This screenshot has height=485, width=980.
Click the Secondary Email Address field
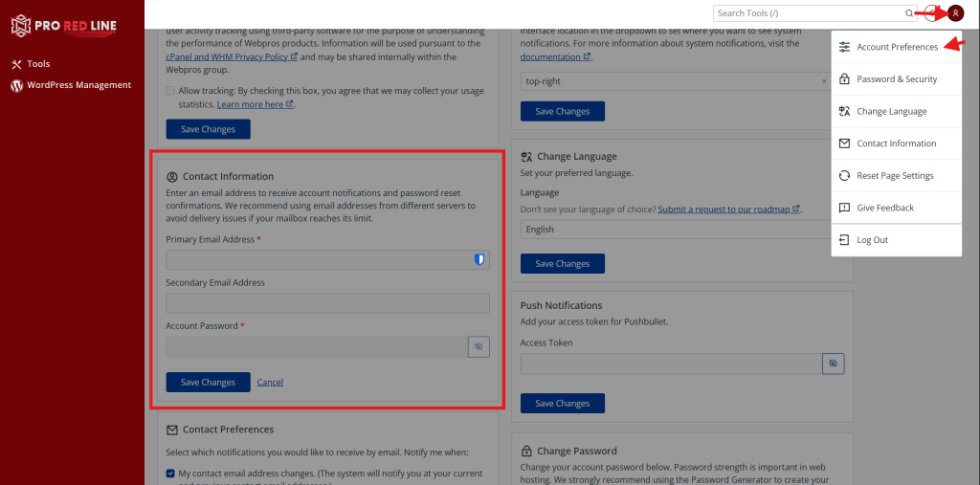327,303
